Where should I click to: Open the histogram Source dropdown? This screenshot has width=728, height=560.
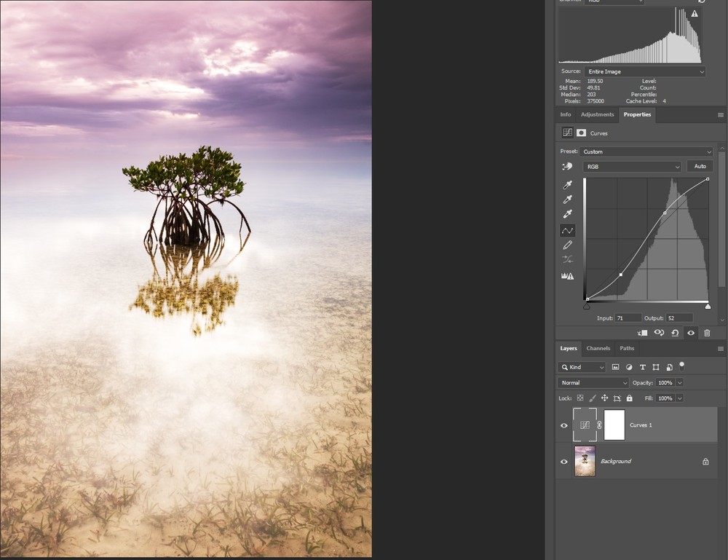[x=645, y=71]
